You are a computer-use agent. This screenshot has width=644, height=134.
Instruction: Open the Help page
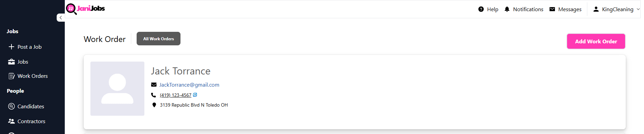click(x=488, y=9)
